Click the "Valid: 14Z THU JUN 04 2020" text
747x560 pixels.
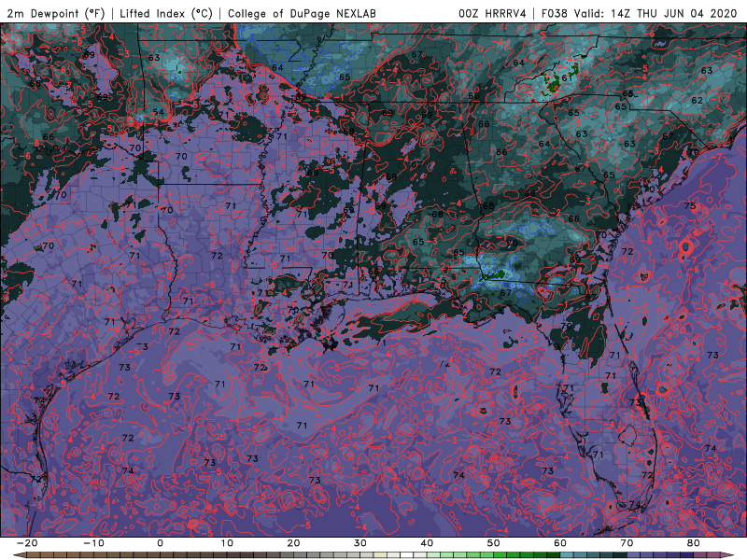click(x=655, y=13)
